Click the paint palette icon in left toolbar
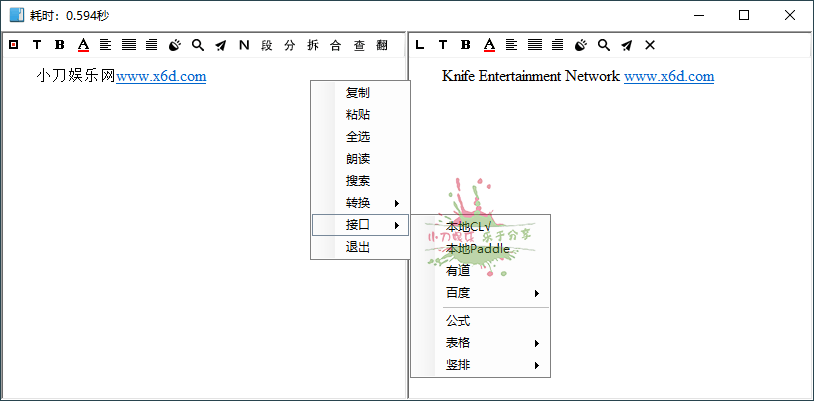 (x=175, y=44)
